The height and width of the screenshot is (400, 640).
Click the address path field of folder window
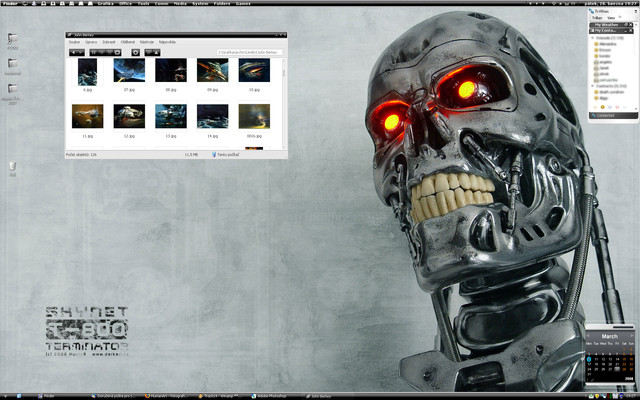249,52
